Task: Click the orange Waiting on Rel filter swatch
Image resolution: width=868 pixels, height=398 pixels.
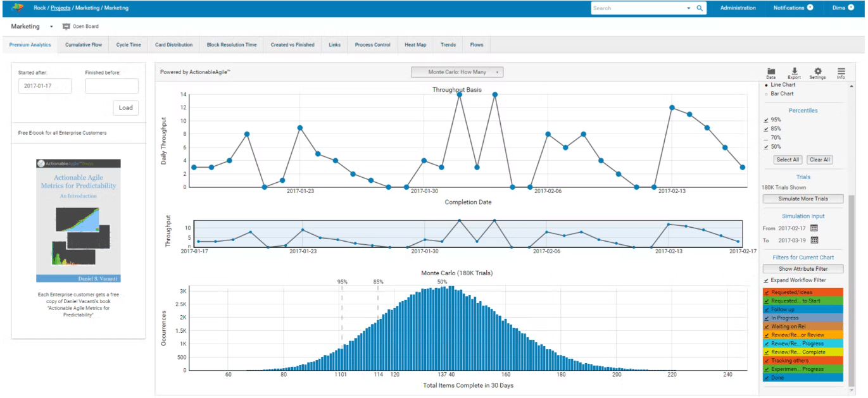Action: point(803,326)
